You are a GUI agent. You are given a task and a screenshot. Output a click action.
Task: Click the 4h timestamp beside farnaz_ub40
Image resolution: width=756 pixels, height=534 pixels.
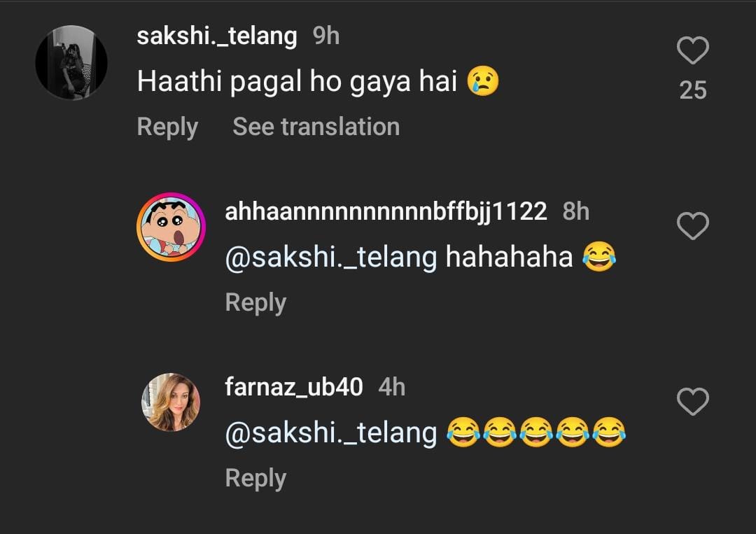coord(392,386)
